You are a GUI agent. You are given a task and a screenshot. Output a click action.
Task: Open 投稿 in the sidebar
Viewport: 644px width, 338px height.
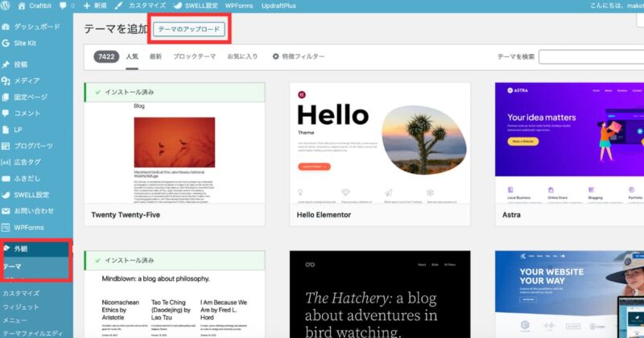click(21, 64)
